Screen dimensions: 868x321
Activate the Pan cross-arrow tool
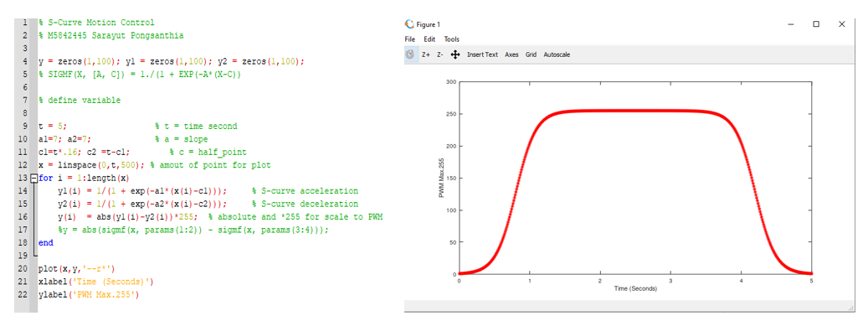click(x=455, y=54)
